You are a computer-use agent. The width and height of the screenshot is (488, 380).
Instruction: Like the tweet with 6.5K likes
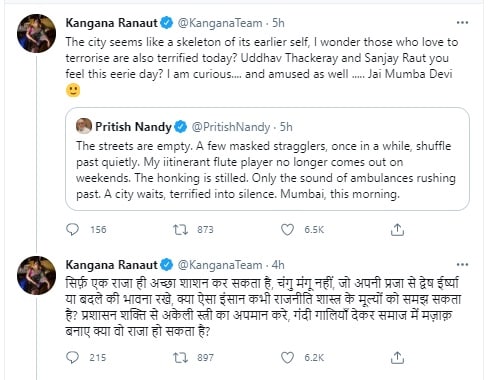coord(287,229)
